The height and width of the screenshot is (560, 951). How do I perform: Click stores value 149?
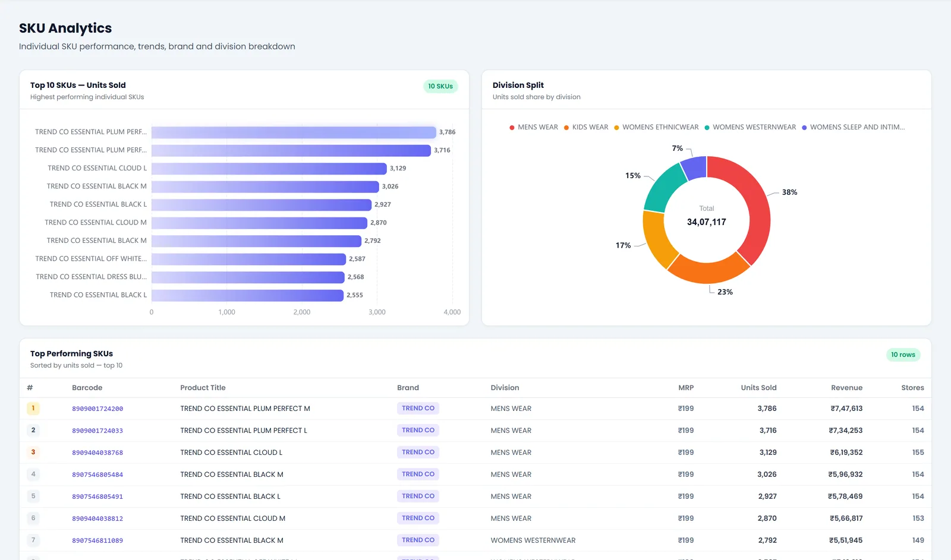point(918,540)
